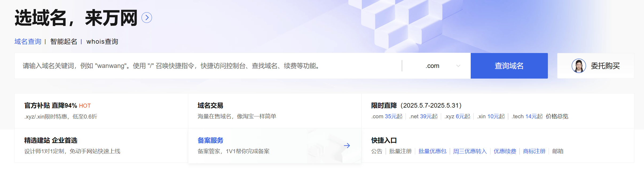Focus the domain keyword input field
The image size is (644, 175).
[x=208, y=66]
